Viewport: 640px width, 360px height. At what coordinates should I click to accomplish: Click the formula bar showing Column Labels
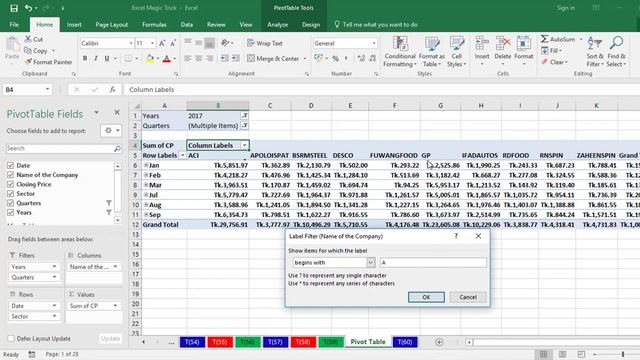point(382,89)
